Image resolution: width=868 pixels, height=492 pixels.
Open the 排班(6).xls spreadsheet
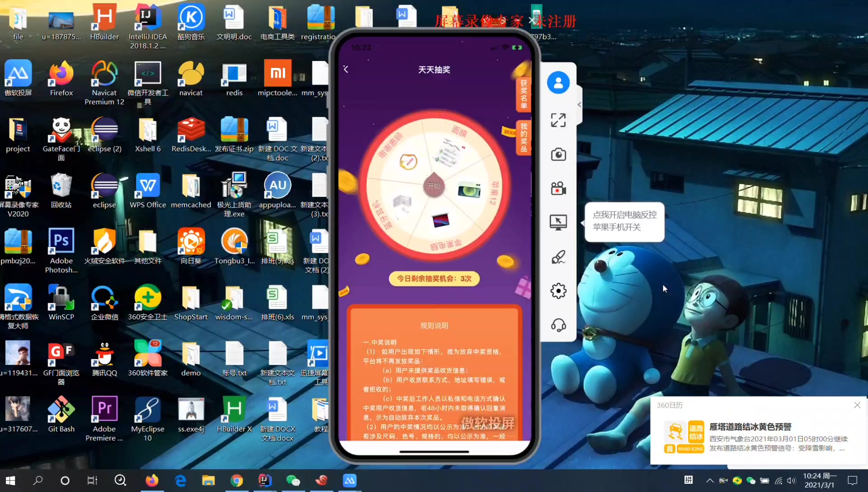pos(278,303)
